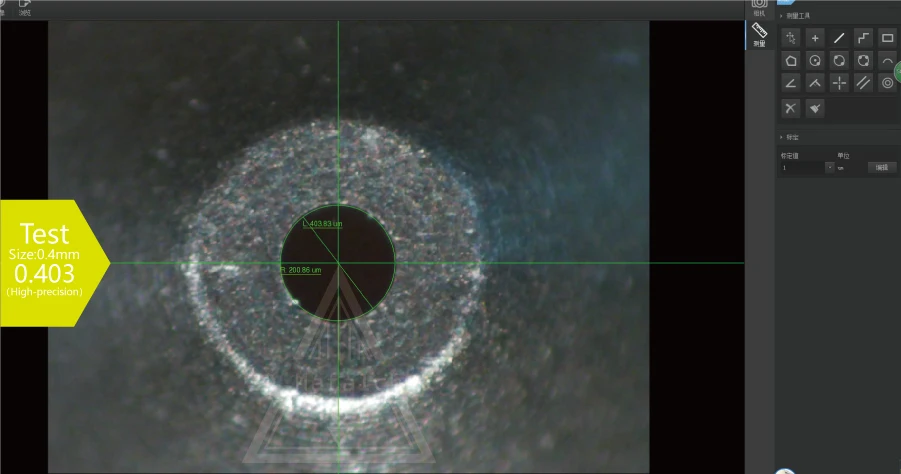Select the stepped polyline measurement tool

click(863, 38)
